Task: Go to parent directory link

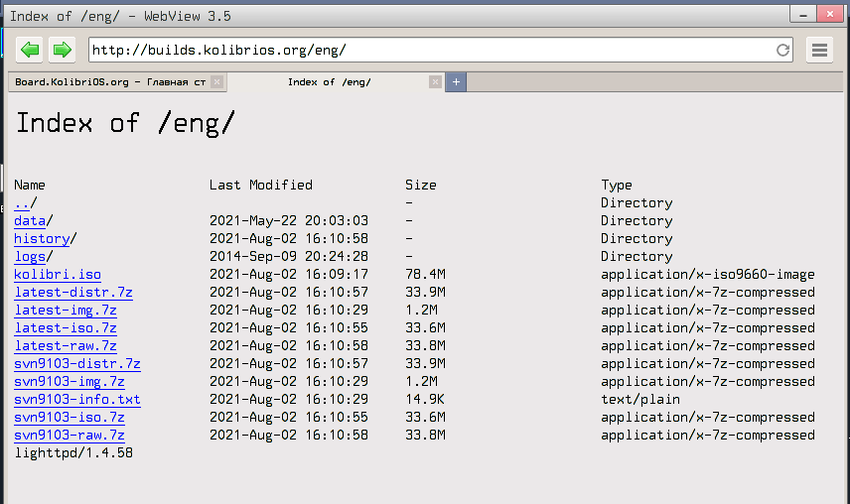Action: (22, 203)
